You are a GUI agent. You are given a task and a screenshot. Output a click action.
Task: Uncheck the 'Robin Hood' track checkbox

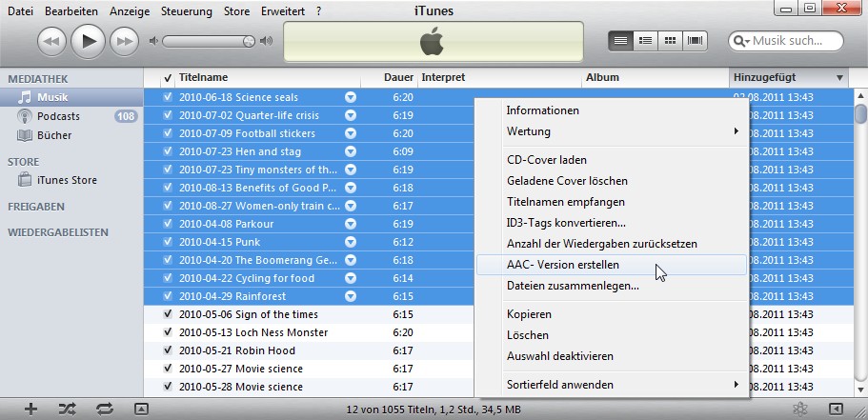(168, 350)
